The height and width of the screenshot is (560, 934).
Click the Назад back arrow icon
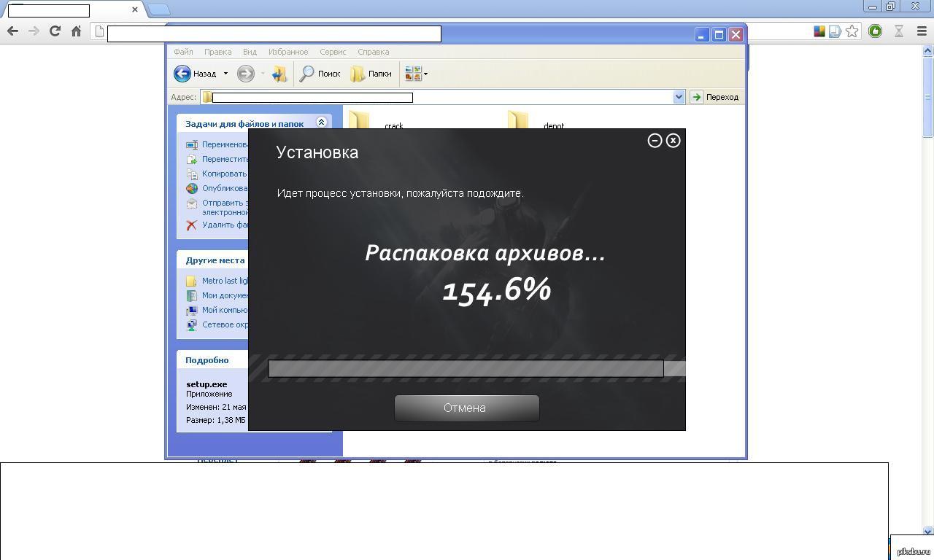pos(182,74)
